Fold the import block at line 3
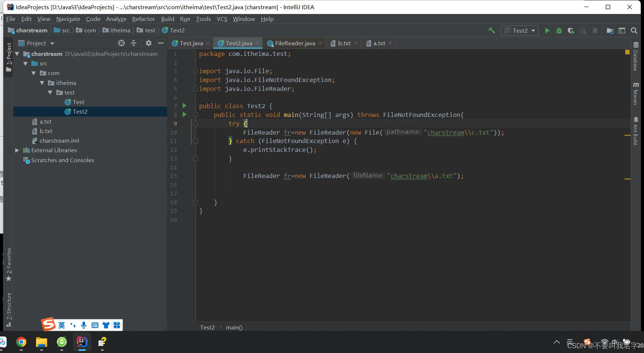The width and height of the screenshot is (644, 353). 196,71
